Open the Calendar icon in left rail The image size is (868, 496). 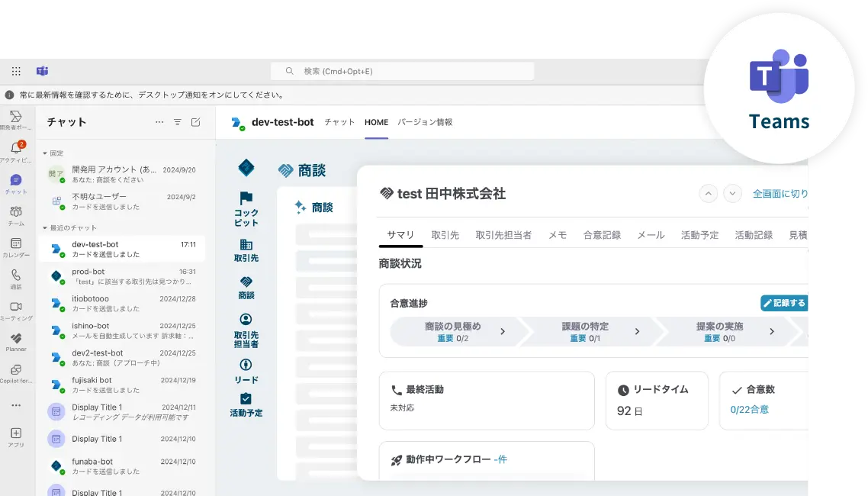point(15,243)
